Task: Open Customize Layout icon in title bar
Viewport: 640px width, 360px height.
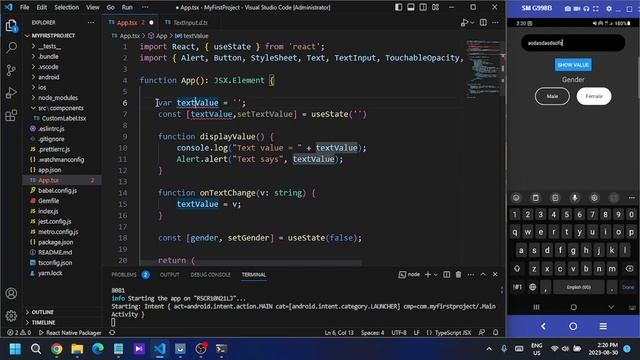Action: [436, 7]
